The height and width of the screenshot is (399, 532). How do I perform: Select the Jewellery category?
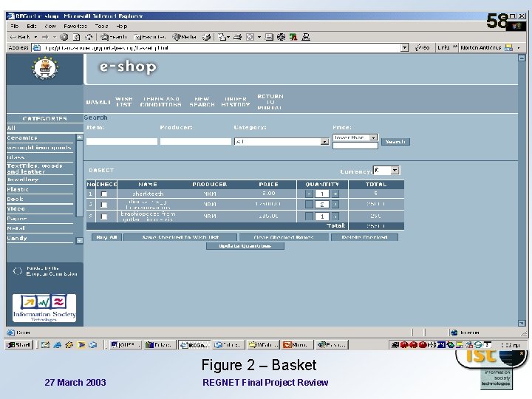pyautogui.click(x=23, y=180)
